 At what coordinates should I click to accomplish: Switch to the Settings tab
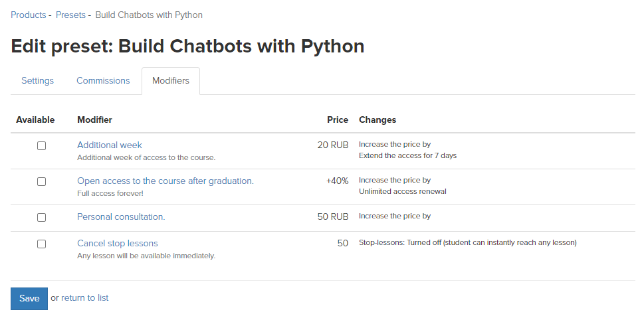[37, 81]
